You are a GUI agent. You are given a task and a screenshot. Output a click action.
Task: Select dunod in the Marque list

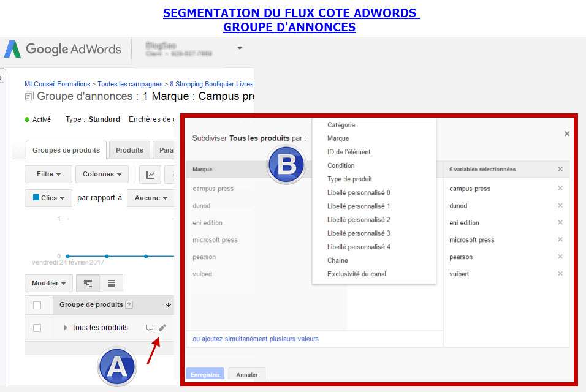(x=202, y=206)
